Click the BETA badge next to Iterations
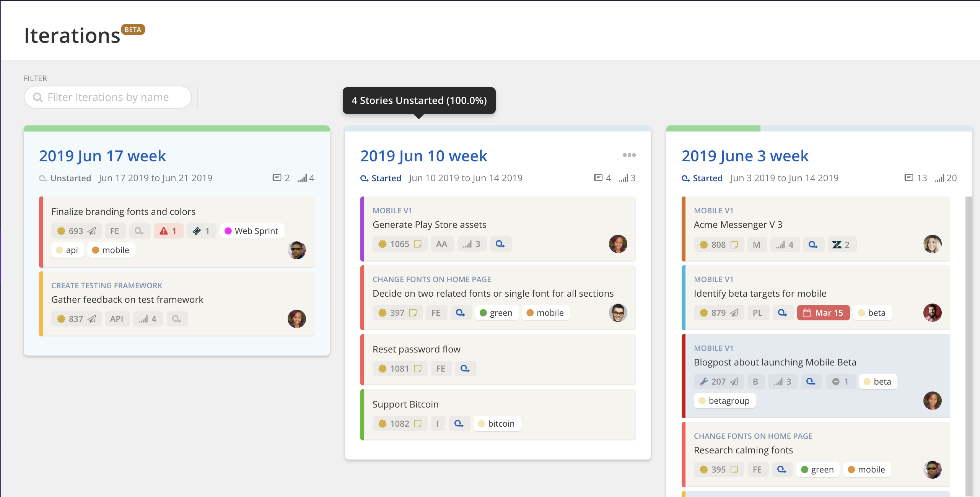980x497 pixels. (x=133, y=29)
